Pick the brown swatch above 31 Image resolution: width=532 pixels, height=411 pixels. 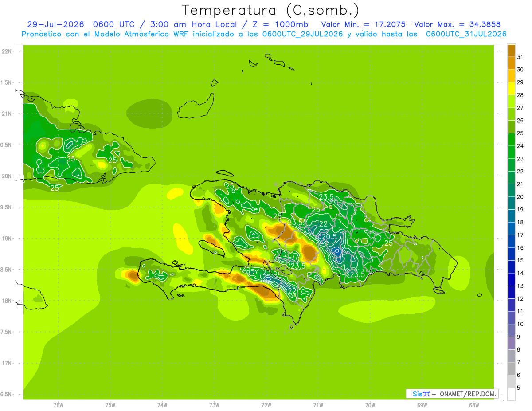click(511, 51)
